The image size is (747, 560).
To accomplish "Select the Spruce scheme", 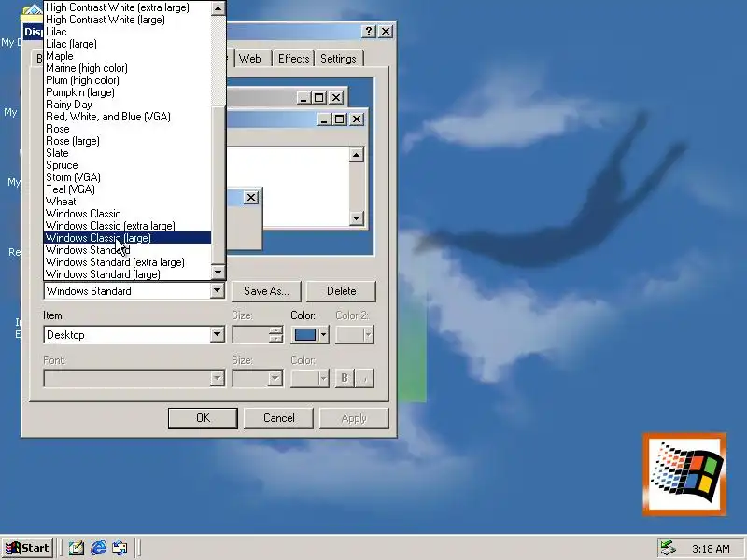I will [127, 165].
